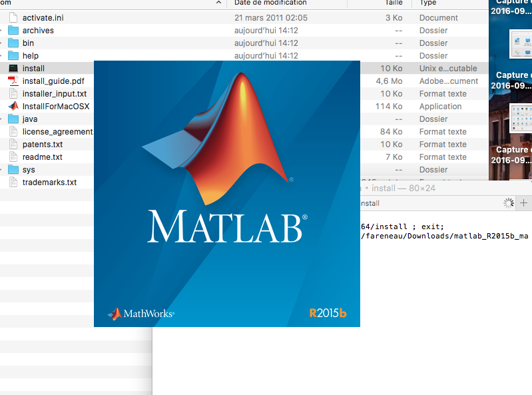Viewport: 532px width, 395px height.
Task: Select the sys folder icon
Action: pyautogui.click(x=13, y=170)
